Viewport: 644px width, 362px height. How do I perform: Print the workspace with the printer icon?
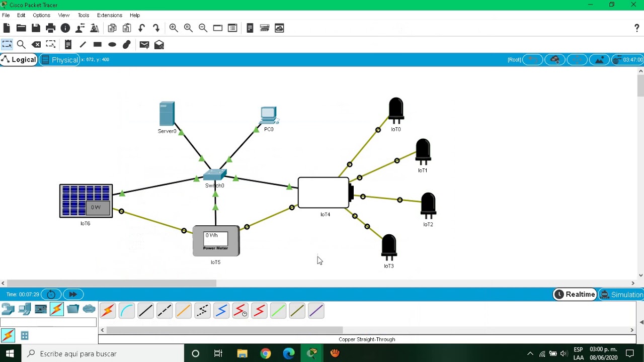point(50,28)
